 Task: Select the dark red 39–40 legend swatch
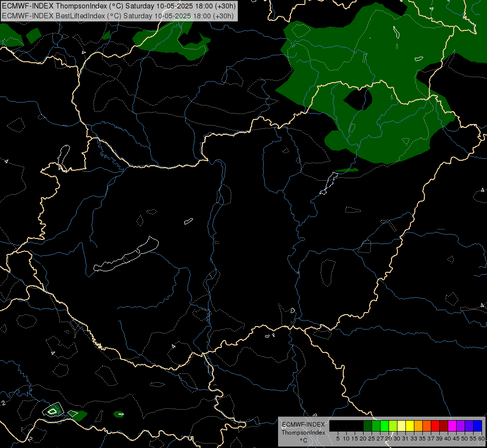pyautogui.click(x=444, y=426)
